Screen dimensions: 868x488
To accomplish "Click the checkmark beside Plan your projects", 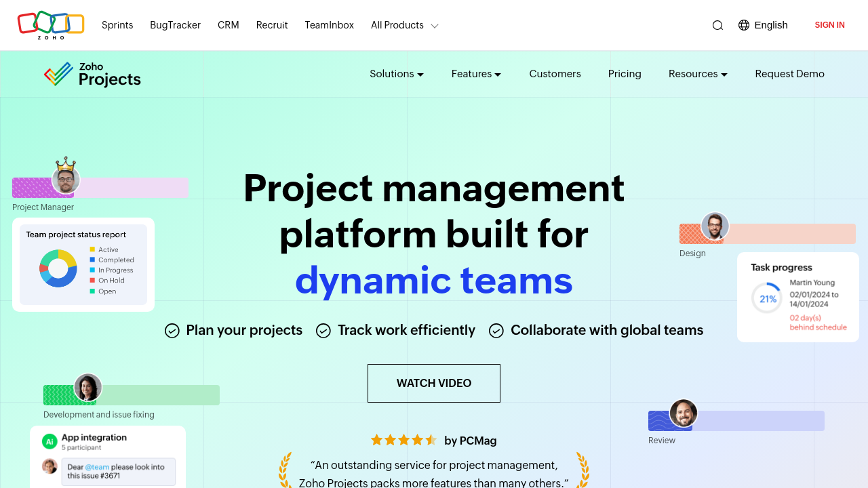I will (x=172, y=331).
